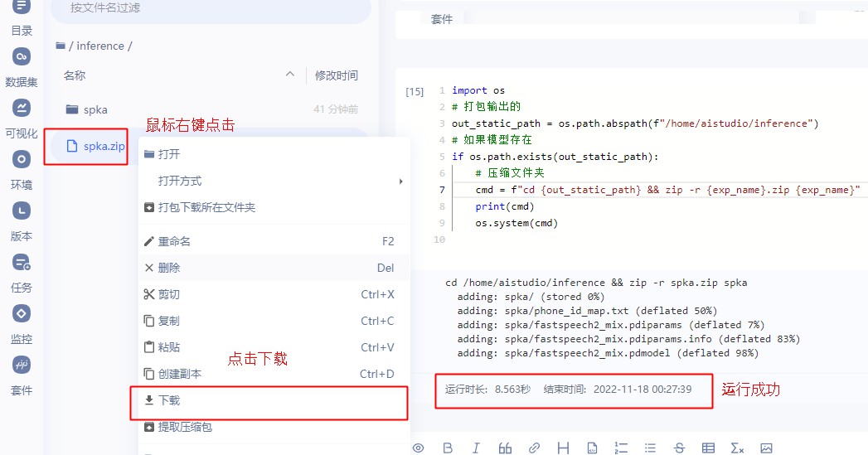The image size is (868, 455).
Task: Click code line 'if os.path.exists(out_static_path):'
Action: (555, 157)
